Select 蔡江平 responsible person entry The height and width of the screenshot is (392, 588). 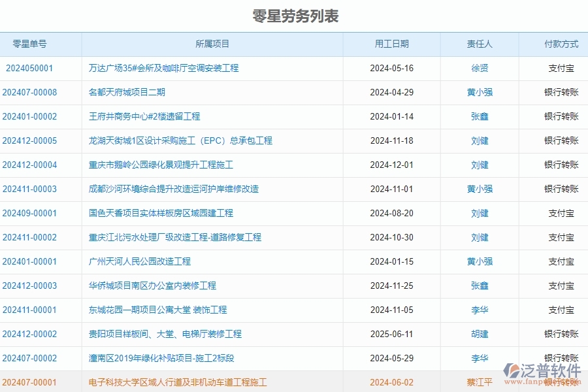480,382
